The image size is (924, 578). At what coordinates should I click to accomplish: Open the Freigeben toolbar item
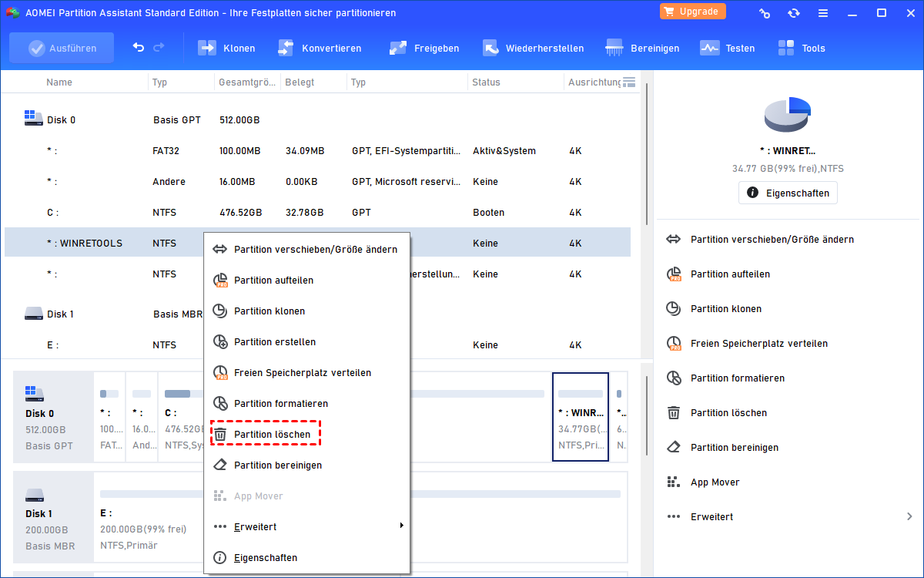(424, 48)
